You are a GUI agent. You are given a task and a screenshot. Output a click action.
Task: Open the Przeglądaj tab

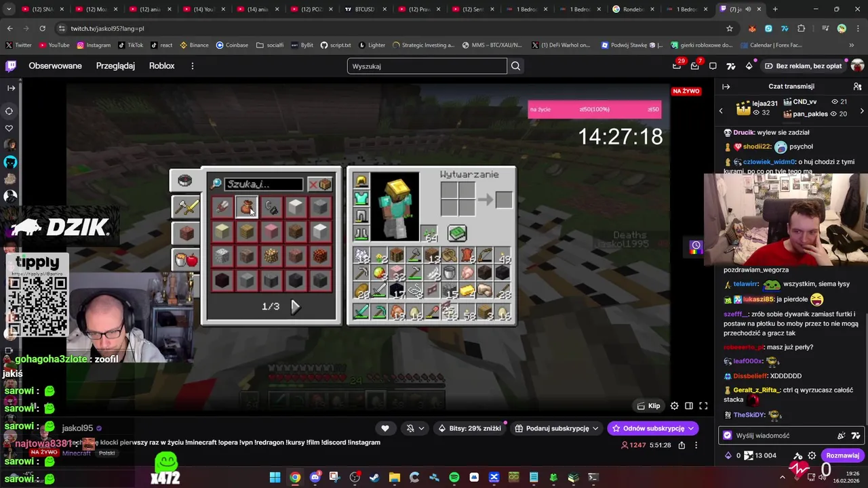(x=115, y=66)
